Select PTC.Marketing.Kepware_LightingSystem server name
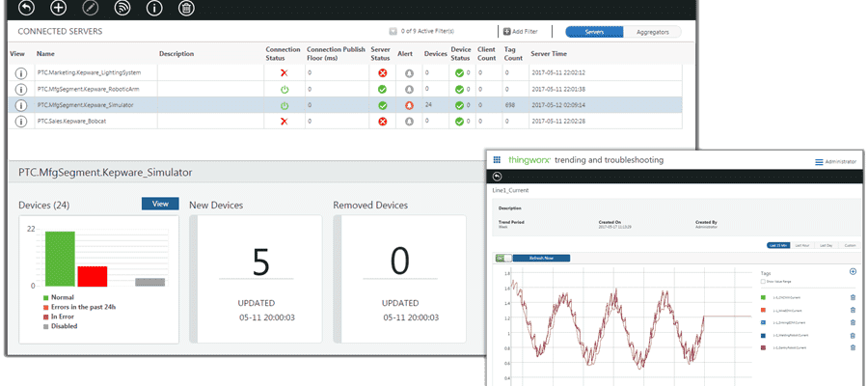Screen dimensions: 868x386 [89, 72]
